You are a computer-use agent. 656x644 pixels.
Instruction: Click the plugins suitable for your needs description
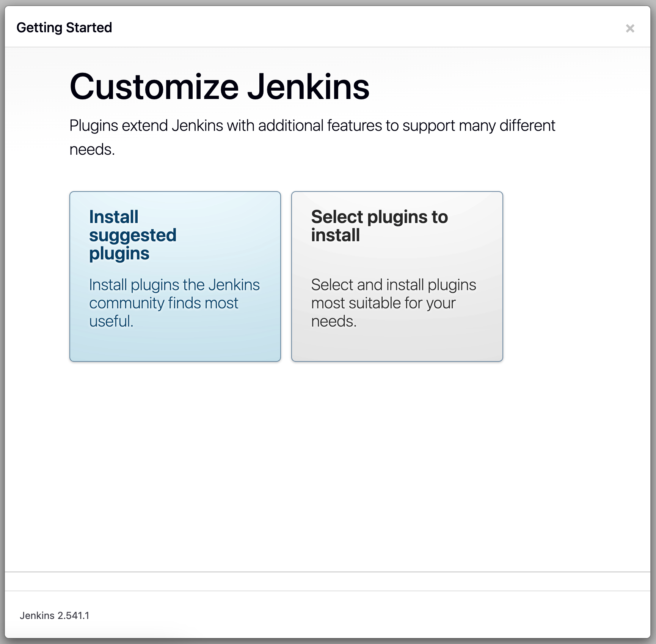coord(393,303)
